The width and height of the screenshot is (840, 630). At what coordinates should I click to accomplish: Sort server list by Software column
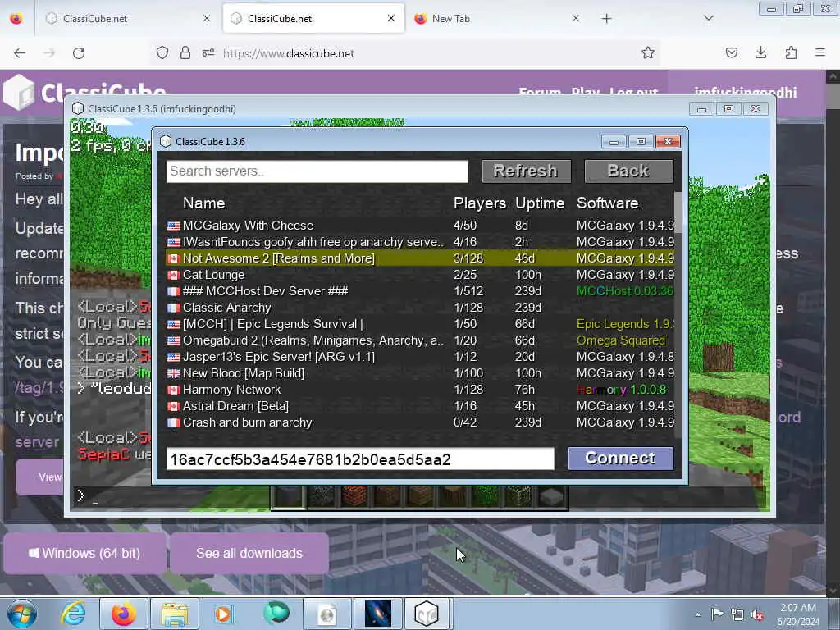tap(608, 203)
